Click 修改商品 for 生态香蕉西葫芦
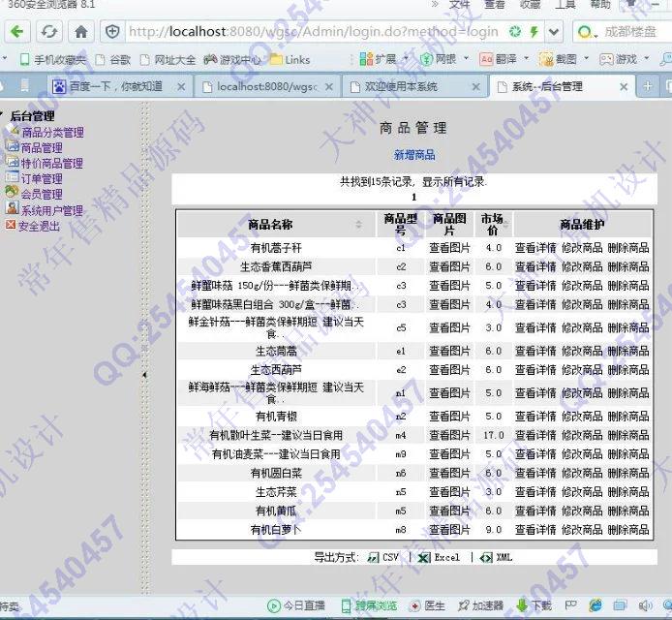This screenshot has width=672, height=620. [582, 266]
